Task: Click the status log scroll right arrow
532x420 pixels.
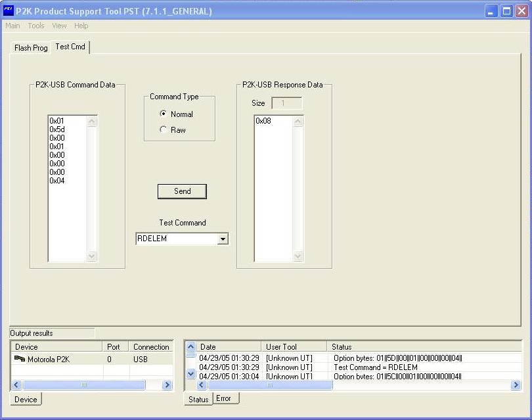Action: coord(516,385)
